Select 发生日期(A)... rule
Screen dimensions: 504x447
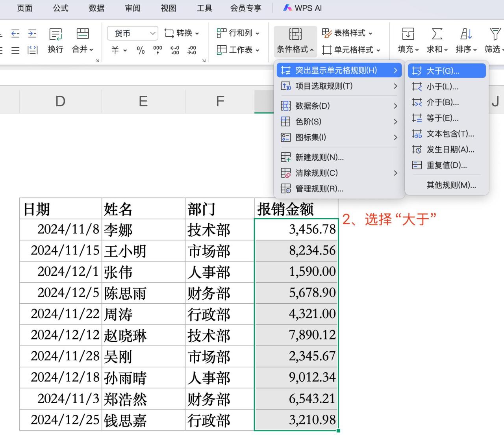pyautogui.click(x=447, y=150)
